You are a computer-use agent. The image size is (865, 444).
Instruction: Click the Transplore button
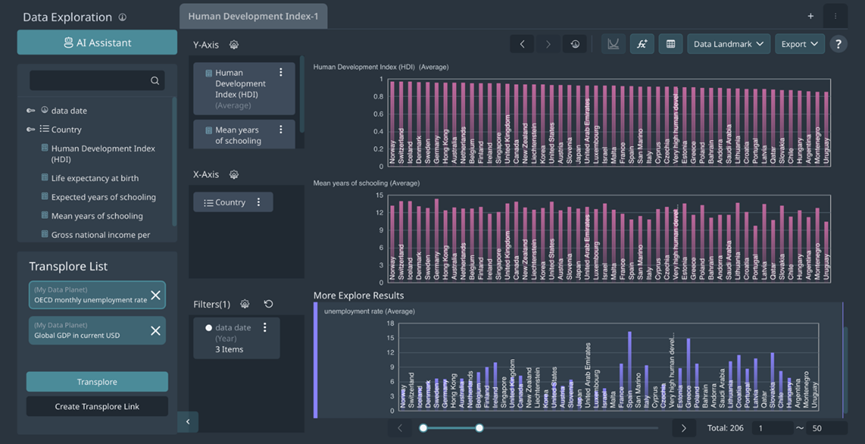(97, 382)
